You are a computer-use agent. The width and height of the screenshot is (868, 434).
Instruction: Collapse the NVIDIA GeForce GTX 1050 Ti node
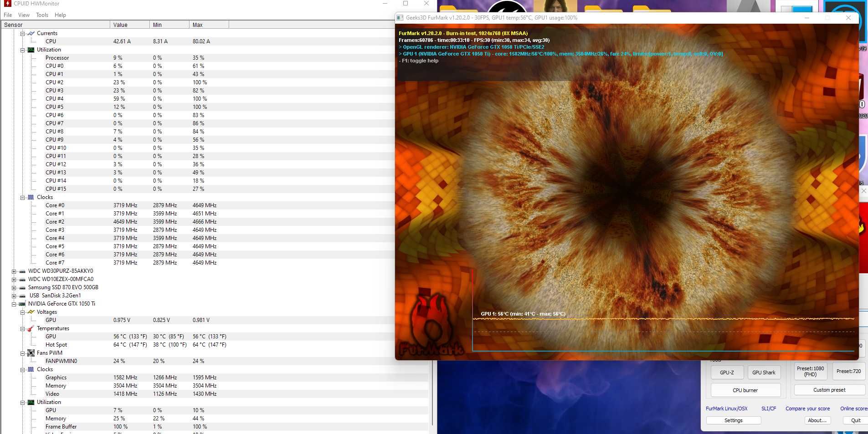coord(14,304)
